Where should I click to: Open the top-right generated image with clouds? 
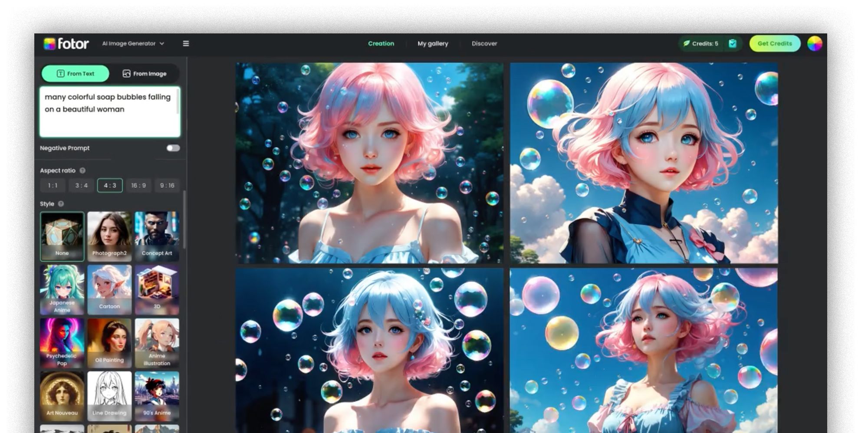(644, 163)
